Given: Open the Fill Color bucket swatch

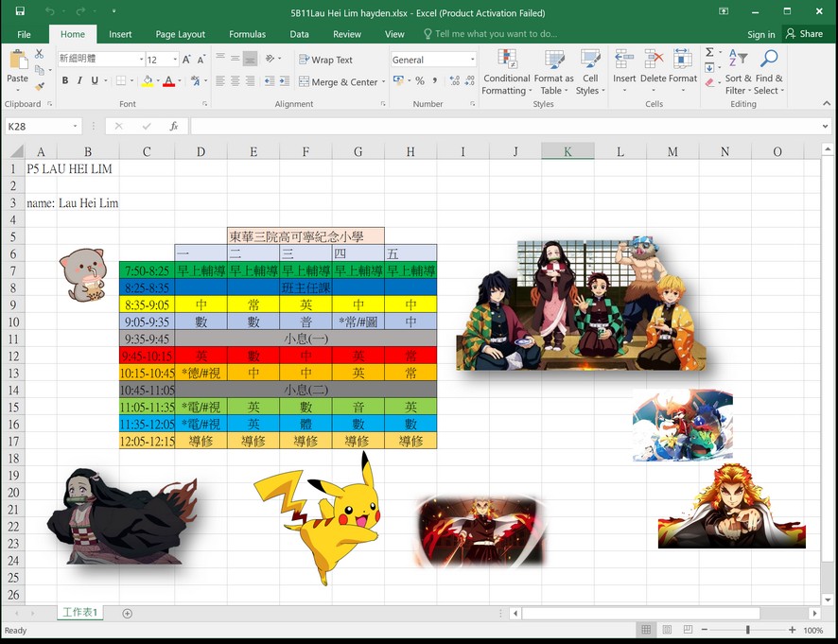Looking at the screenshot, I should click(148, 80).
